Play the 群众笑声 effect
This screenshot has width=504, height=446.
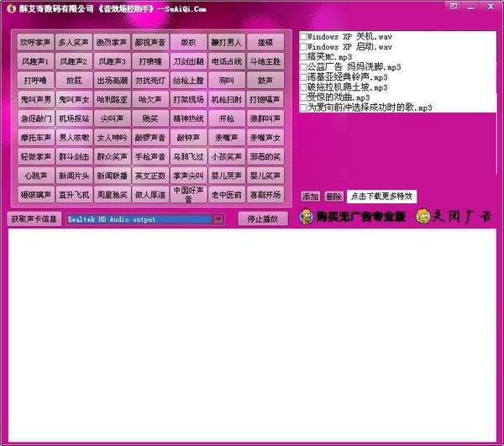[112, 156]
